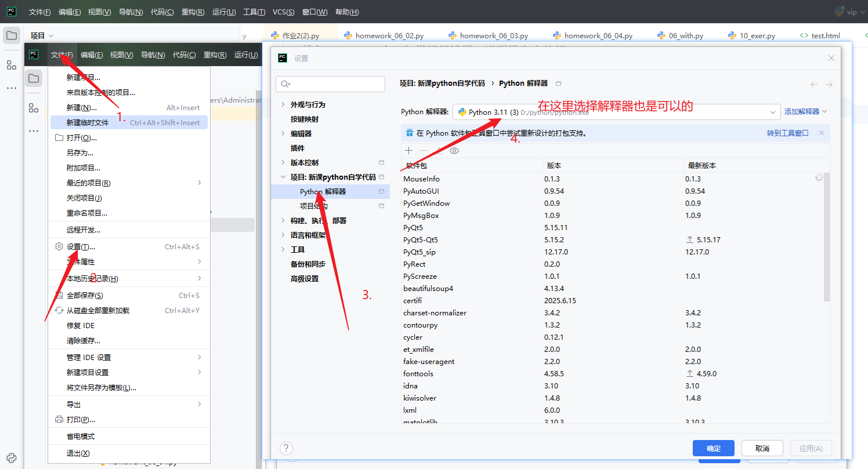Choose 从磁盘全部重新加载 menu entry
The height and width of the screenshot is (469, 868).
[x=128, y=310]
